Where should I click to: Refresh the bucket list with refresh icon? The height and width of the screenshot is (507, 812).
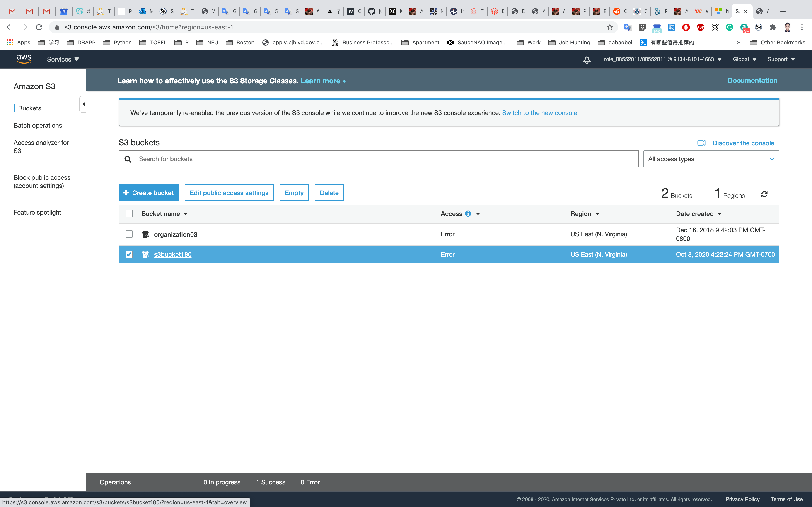pyautogui.click(x=764, y=194)
